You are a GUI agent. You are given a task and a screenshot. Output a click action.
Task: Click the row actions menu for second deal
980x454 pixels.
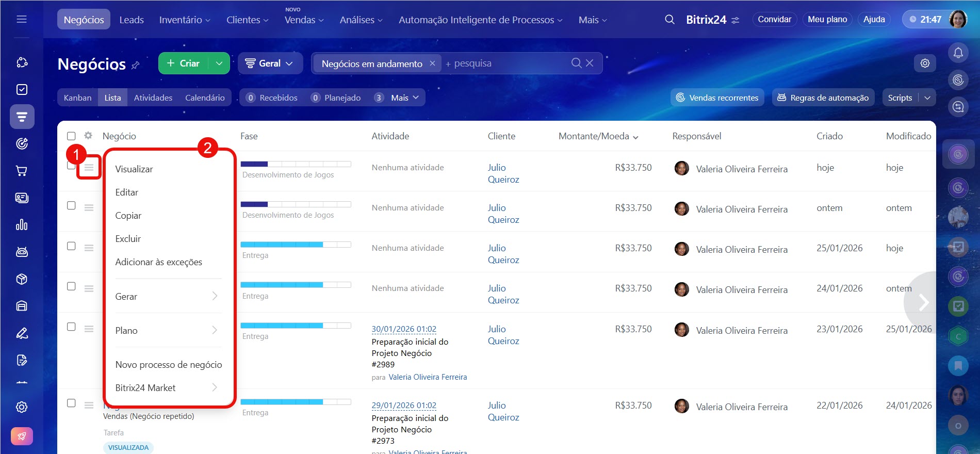(x=89, y=207)
